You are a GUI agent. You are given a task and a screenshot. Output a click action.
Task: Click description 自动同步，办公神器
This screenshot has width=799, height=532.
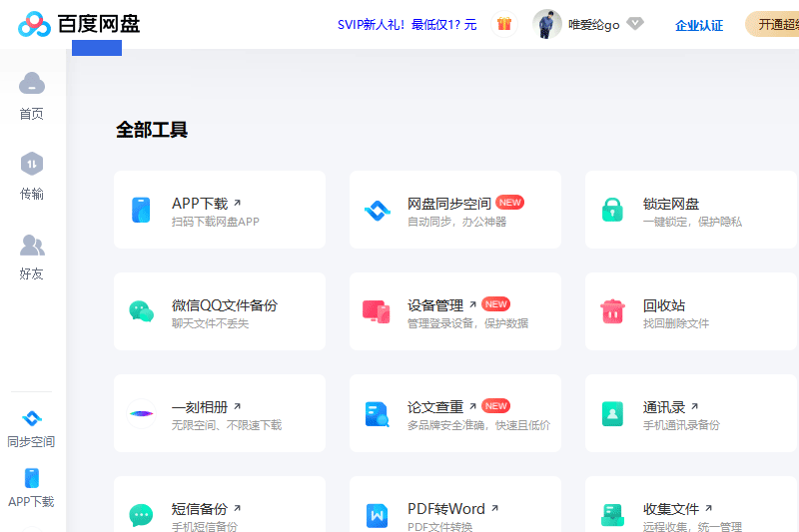tap(456, 222)
